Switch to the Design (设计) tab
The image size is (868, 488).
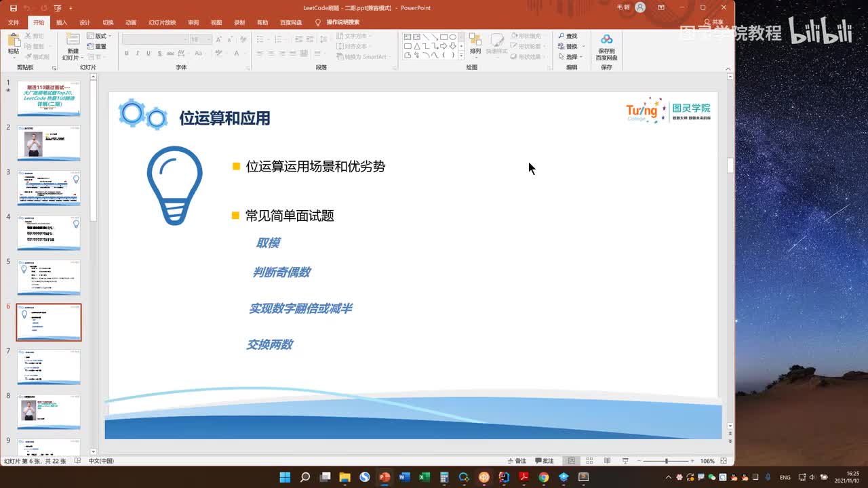pyautogui.click(x=85, y=22)
